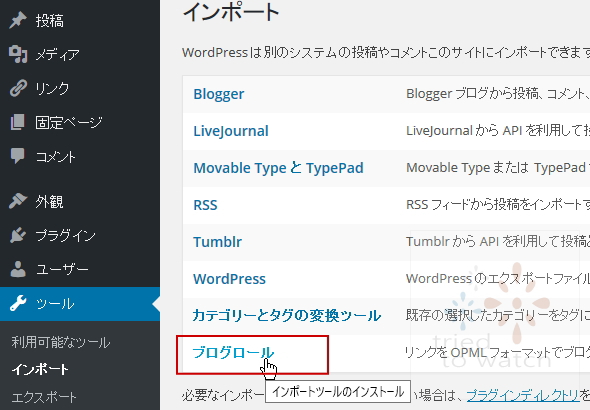This screenshot has width=590, height=410.
Task: Click the Blogger description text
Action: 498,94
